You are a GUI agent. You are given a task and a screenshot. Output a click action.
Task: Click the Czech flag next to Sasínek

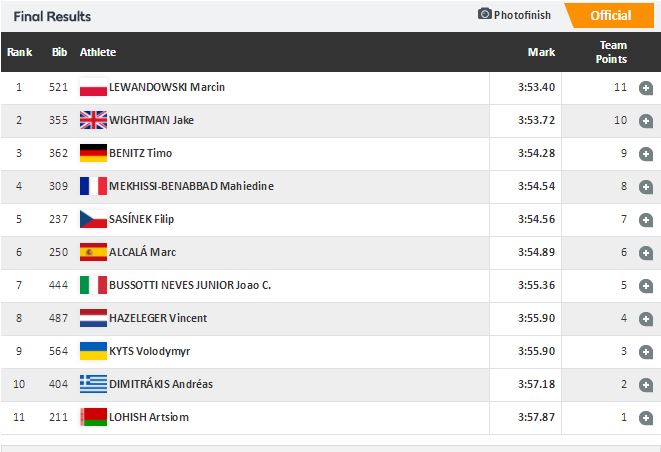click(93, 220)
